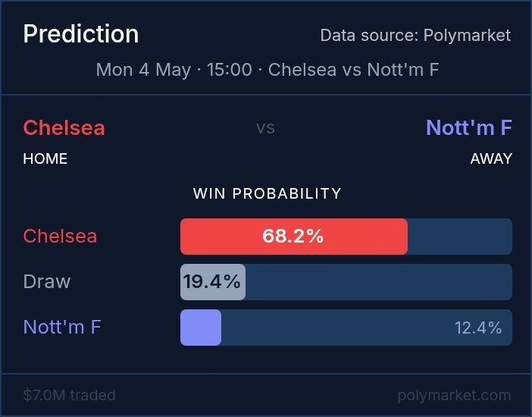Click the Draw row label
Viewport: 532px width, 417px height.
[47, 281]
